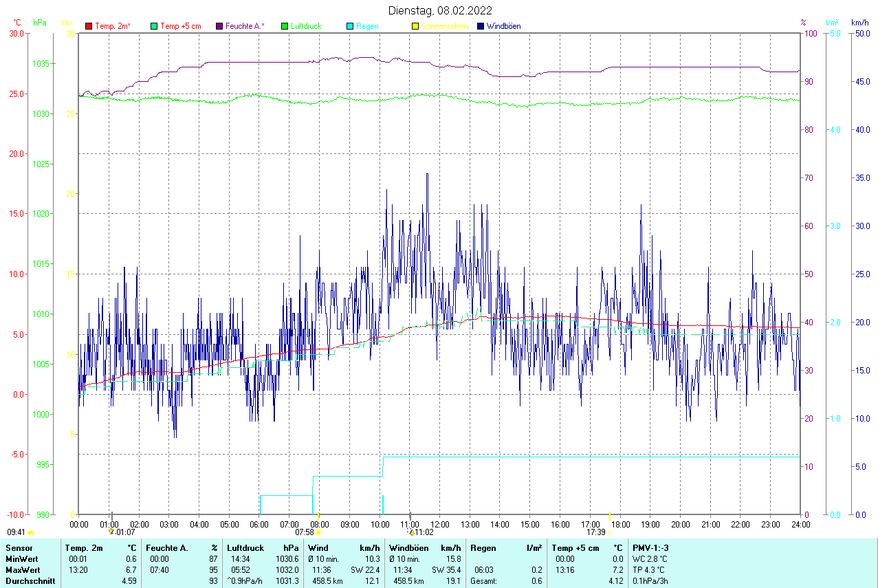This screenshot has width=878, height=588.
Task: Click the purple Feuchte A. legend swatch
Action: click(x=219, y=26)
